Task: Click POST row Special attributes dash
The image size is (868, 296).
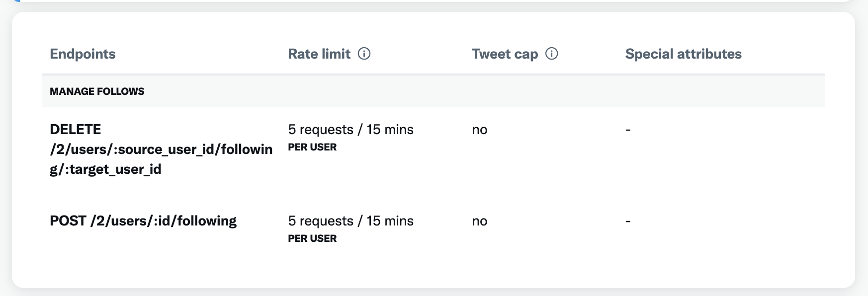Action: pyautogui.click(x=628, y=222)
